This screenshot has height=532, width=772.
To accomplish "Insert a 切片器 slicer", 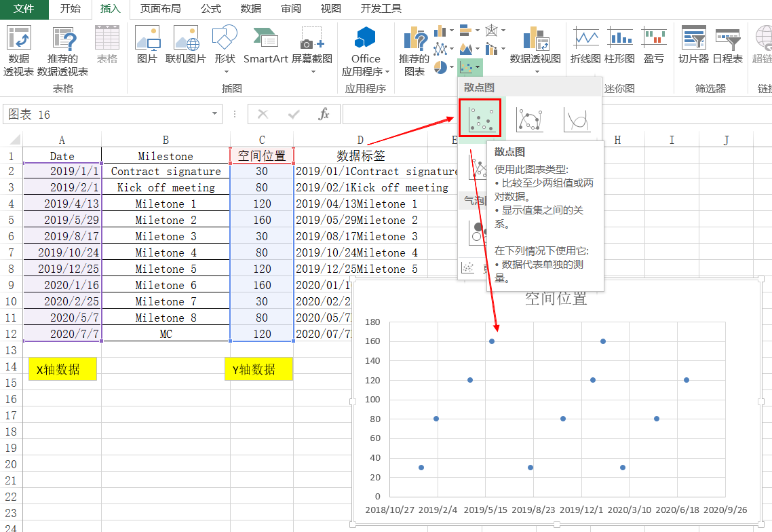I will pos(693,45).
